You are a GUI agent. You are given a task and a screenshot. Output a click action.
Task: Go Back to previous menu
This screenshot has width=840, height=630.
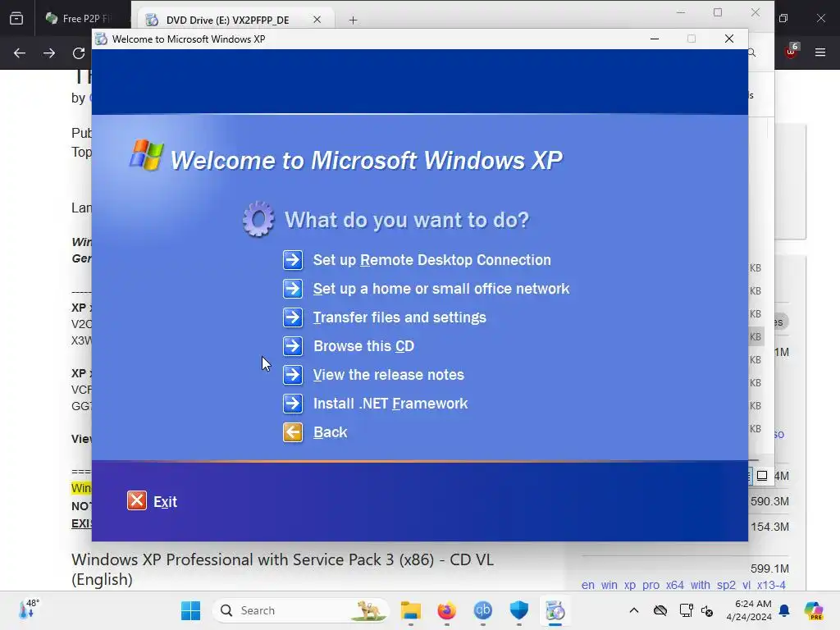[x=330, y=432]
